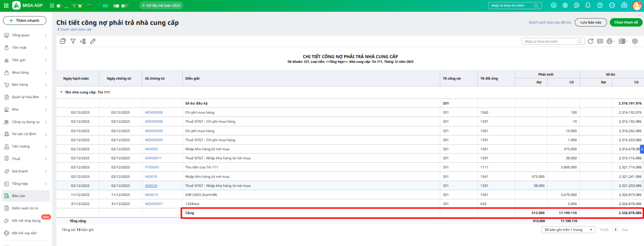This screenshot has height=246, width=644.
Task: Refresh the report data
Action: pyautogui.click(x=590, y=41)
